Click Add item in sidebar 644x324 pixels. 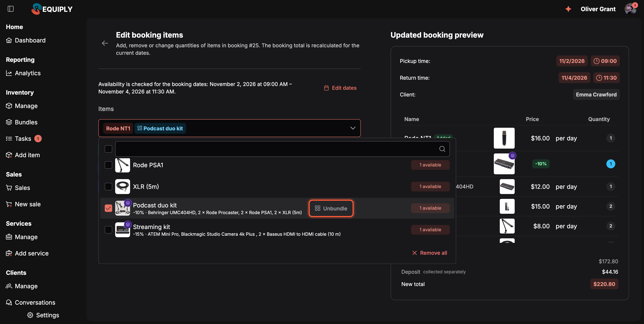click(23, 155)
